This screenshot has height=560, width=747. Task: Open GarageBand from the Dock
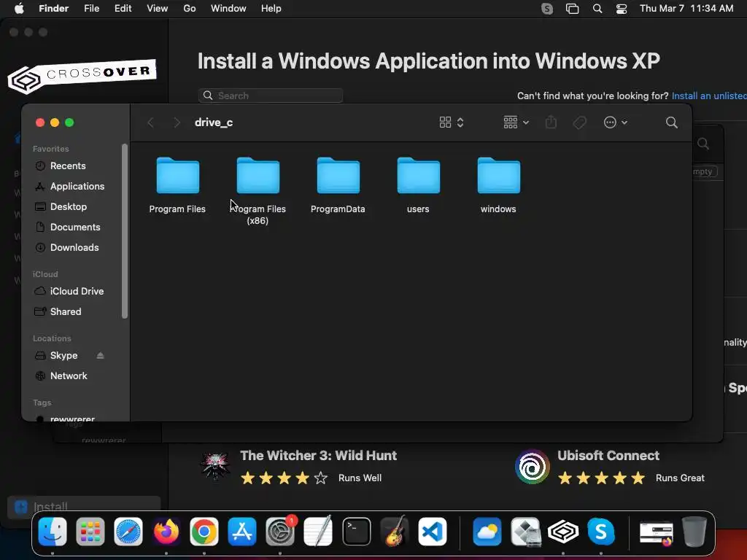pyautogui.click(x=395, y=532)
